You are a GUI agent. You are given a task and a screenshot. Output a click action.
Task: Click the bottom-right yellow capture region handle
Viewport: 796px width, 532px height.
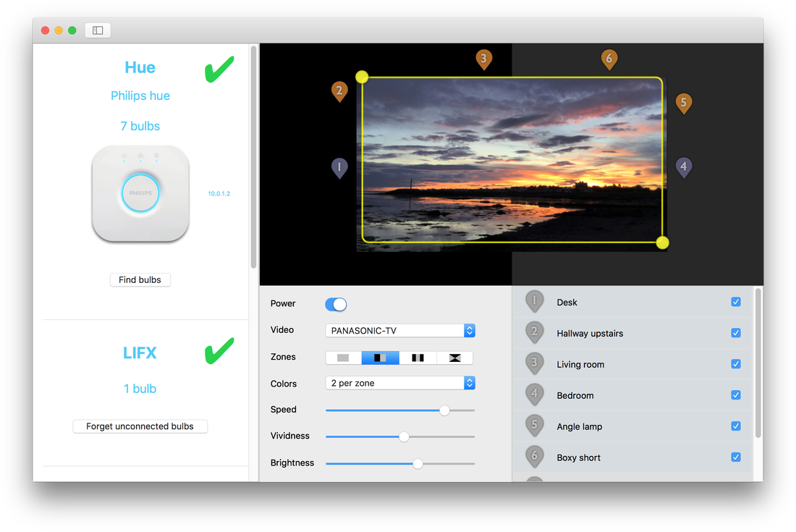tap(662, 242)
